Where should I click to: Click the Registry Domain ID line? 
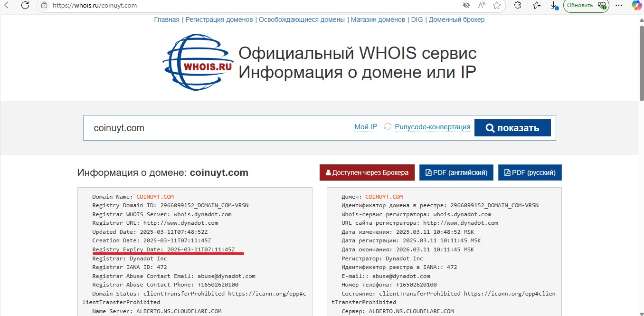coord(170,205)
